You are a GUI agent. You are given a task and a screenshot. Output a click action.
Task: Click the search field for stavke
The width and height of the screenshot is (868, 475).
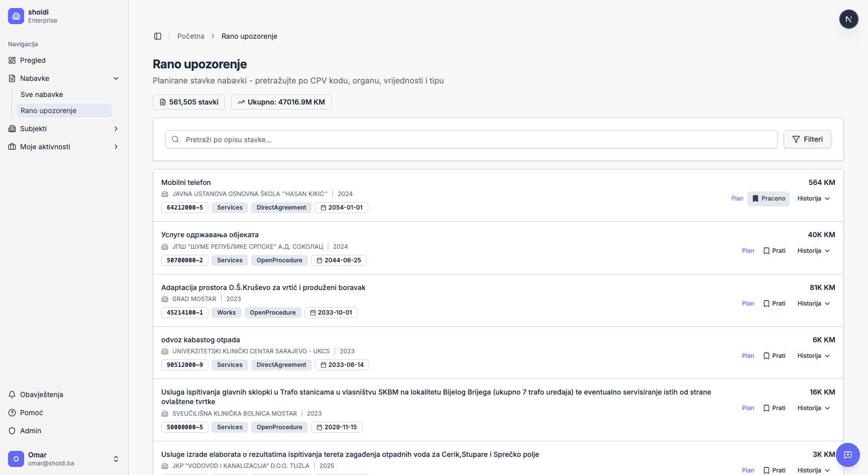point(472,140)
